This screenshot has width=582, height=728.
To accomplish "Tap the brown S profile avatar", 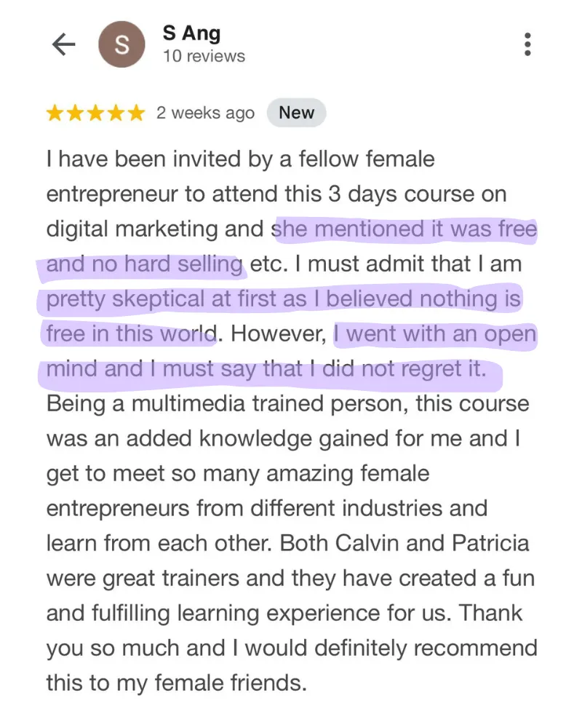I will tap(121, 44).
